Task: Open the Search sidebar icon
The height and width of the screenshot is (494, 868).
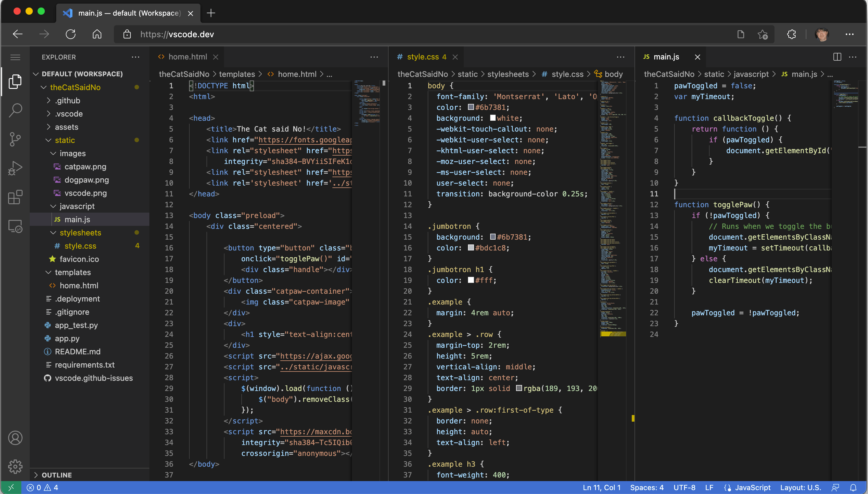Action: pos(15,110)
